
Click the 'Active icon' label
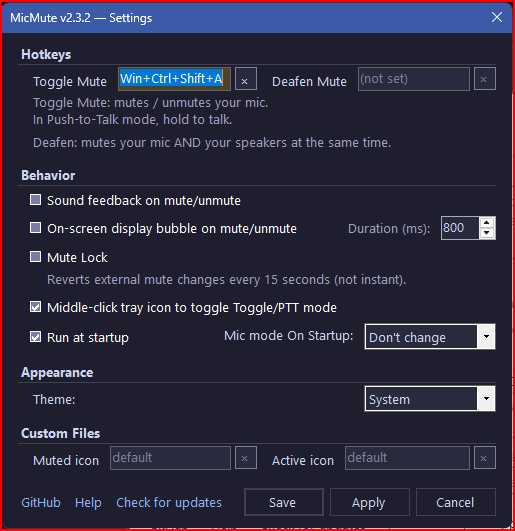point(303,461)
